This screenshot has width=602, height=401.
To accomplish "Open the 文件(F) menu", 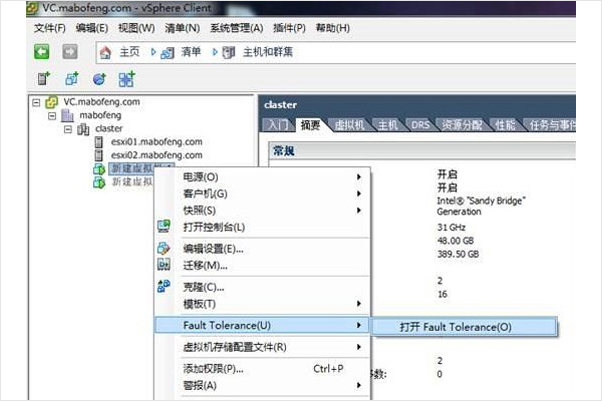I will (x=50, y=28).
